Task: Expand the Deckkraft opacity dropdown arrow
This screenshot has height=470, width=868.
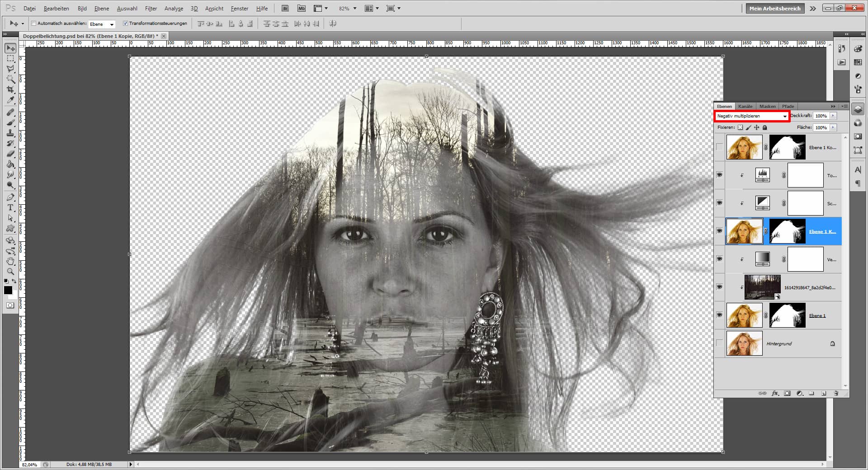Action: click(x=833, y=116)
